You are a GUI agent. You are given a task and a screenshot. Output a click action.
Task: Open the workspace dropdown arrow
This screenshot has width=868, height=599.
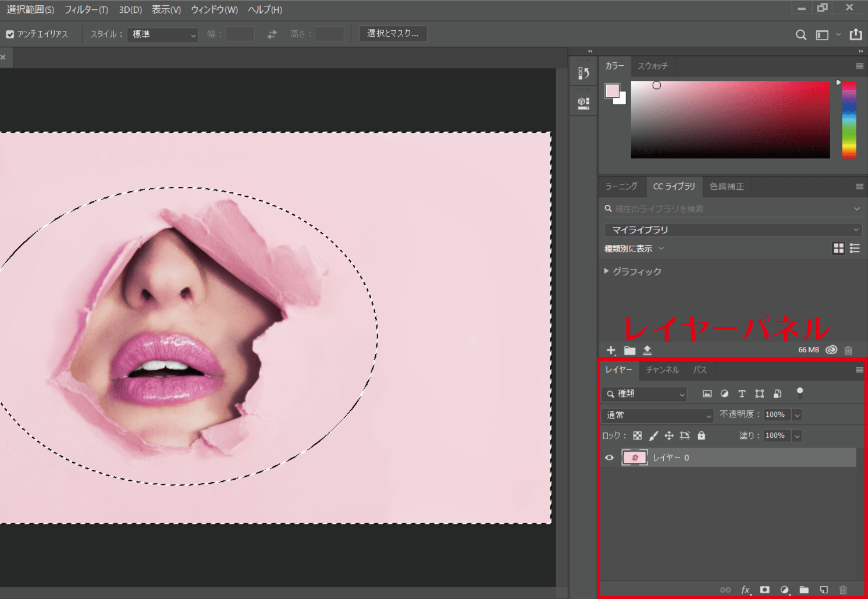[838, 35]
